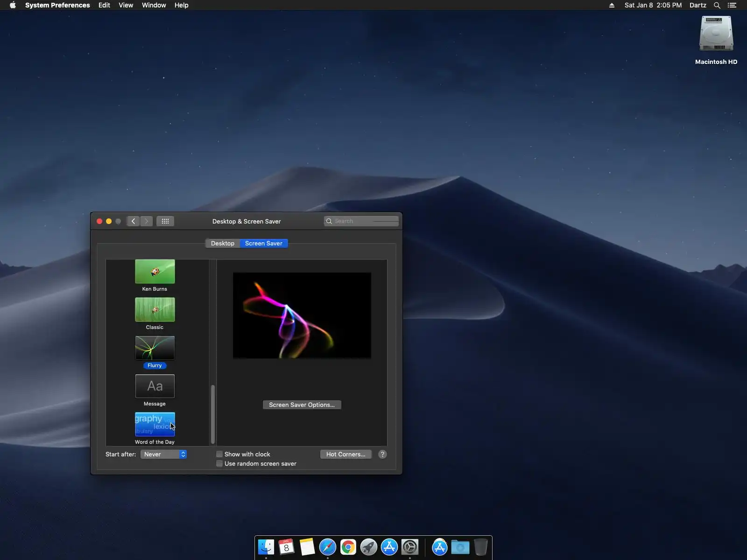Image resolution: width=747 pixels, height=560 pixels.
Task: Open App Store icon next to Launchpad
Action: pos(389,547)
